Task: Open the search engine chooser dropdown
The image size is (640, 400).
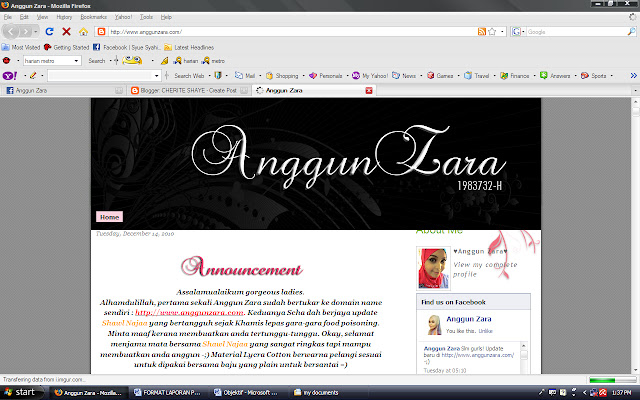Action: pos(524,31)
